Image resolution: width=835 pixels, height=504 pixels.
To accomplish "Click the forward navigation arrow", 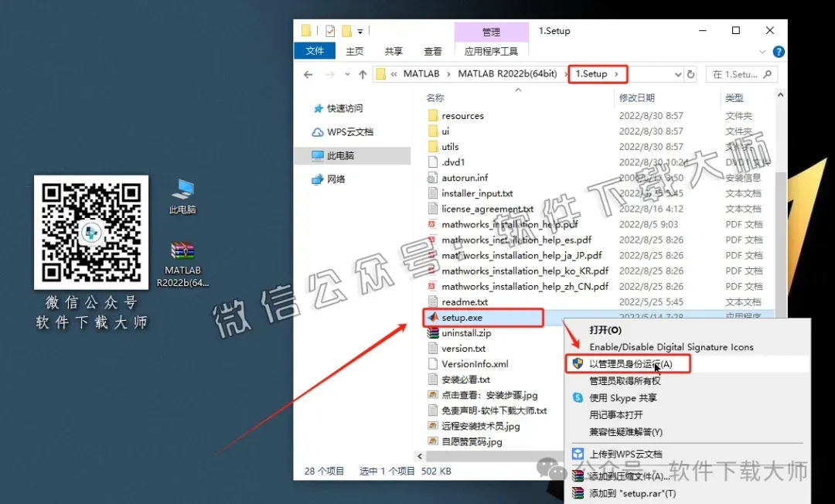I will pos(329,74).
